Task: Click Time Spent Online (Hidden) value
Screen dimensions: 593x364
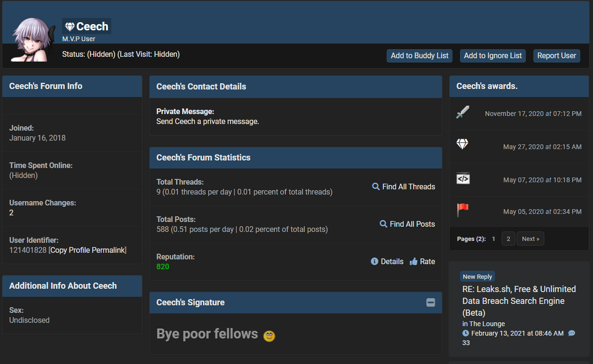Action: click(x=23, y=175)
